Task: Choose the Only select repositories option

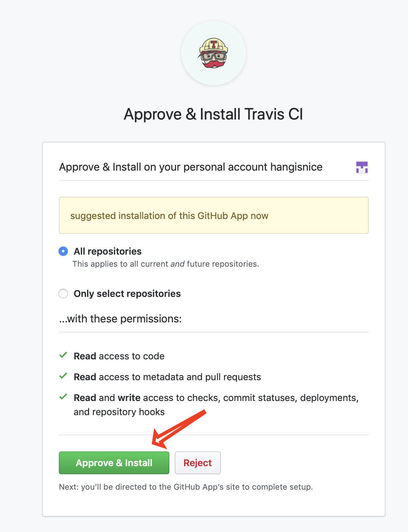Action: click(x=63, y=294)
